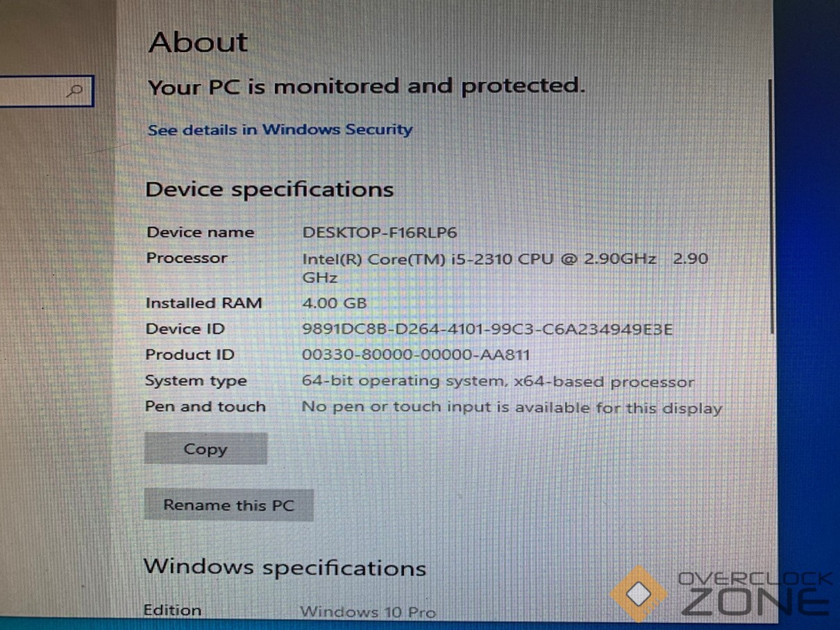Click the About page heading
840x630 pixels.
(199, 43)
